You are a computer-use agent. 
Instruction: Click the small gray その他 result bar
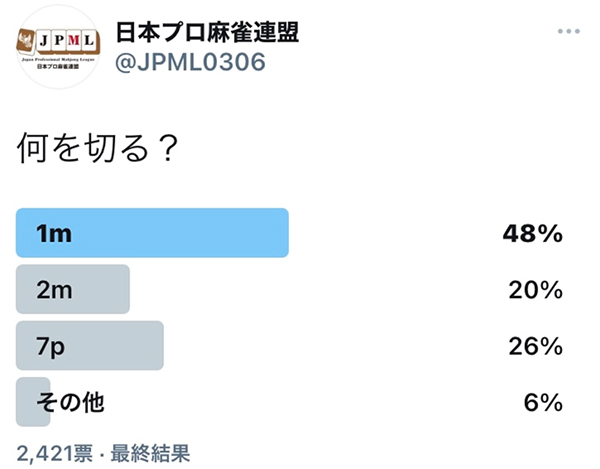coord(33,402)
